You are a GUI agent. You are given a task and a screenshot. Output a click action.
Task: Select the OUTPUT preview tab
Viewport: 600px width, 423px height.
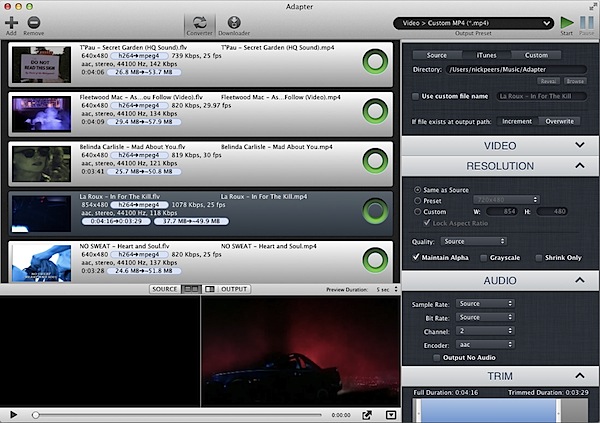coord(234,289)
